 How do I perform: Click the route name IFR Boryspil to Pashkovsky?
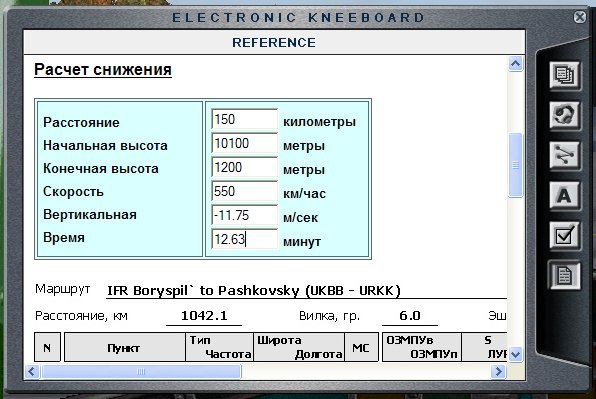click(254, 290)
